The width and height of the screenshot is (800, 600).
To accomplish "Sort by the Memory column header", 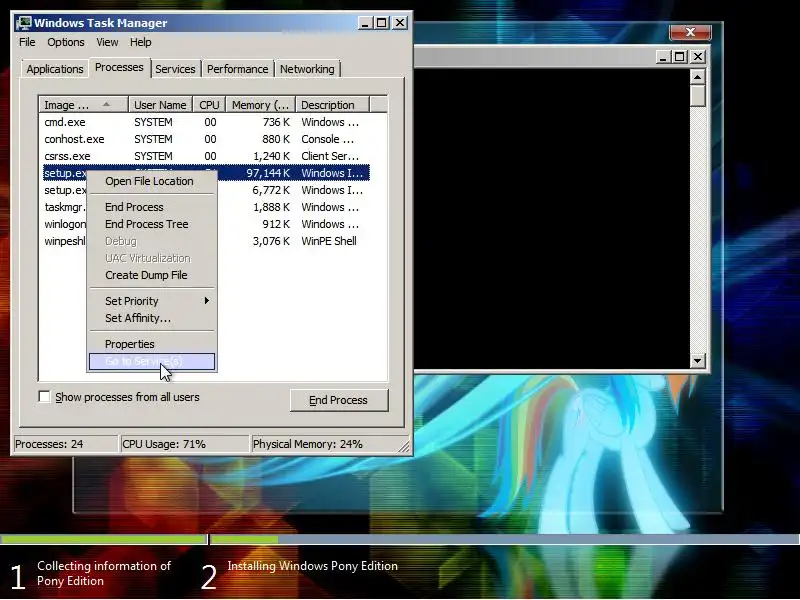I will point(261,105).
